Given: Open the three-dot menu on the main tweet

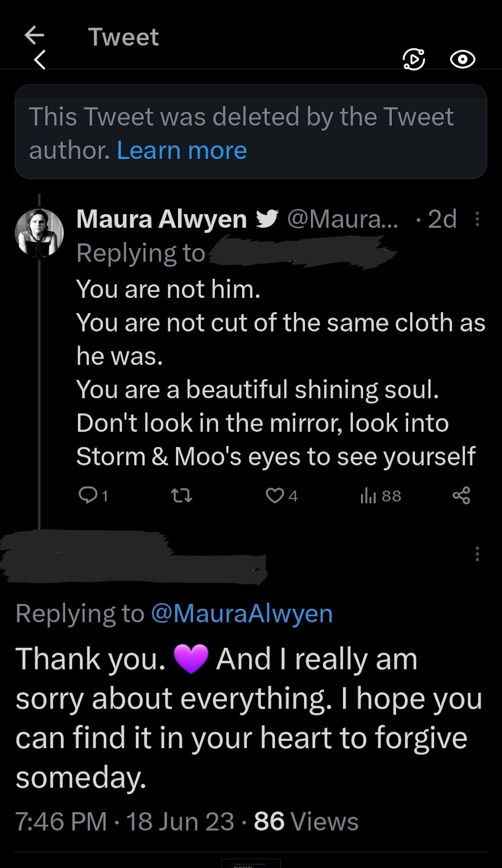Looking at the screenshot, I should point(477,554).
